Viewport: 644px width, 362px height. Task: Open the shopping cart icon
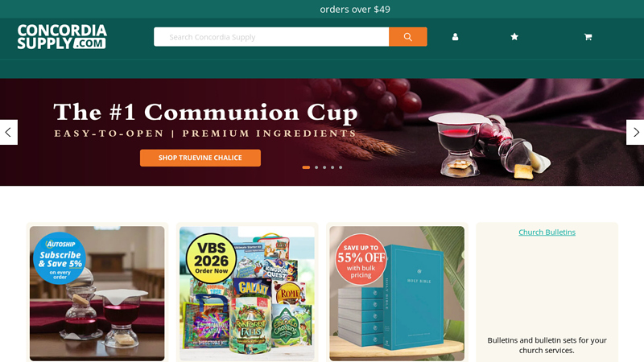click(588, 37)
